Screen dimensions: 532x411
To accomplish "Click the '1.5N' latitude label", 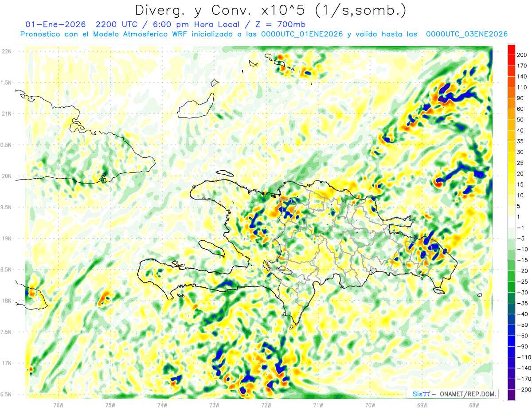I will point(7,82).
